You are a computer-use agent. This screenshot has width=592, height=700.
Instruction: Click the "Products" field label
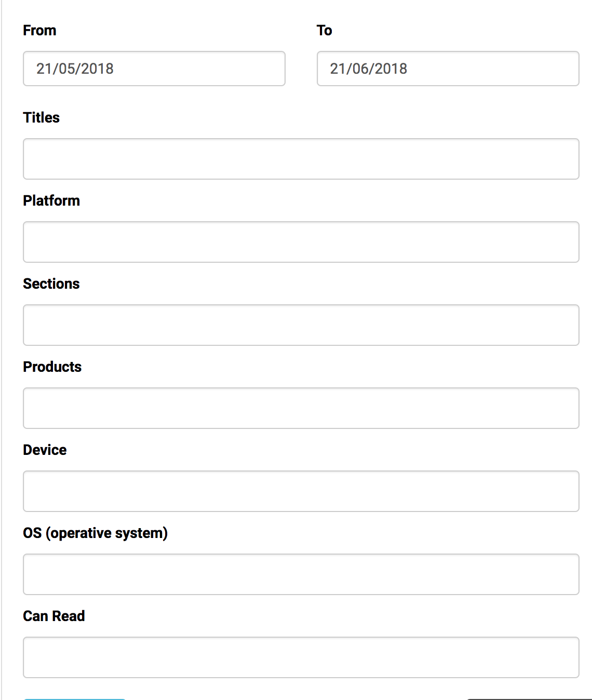point(52,367)
